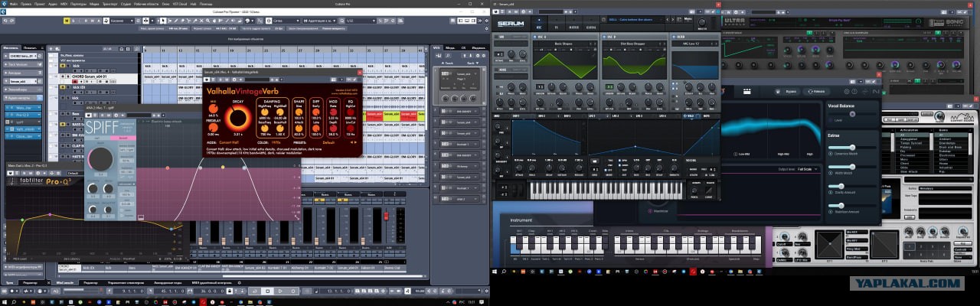
Task: Toggle the left zone visibility icon
Action: point(460,21)
